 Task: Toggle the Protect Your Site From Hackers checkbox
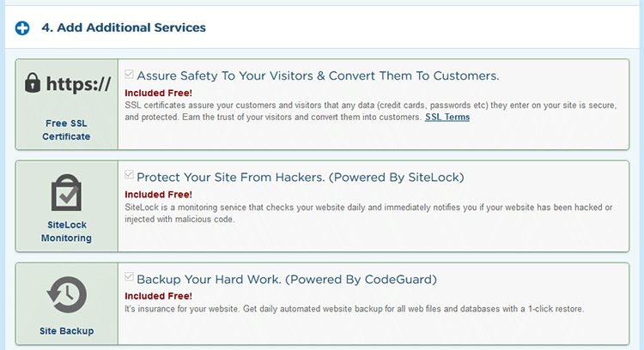(x=129, y=175)
